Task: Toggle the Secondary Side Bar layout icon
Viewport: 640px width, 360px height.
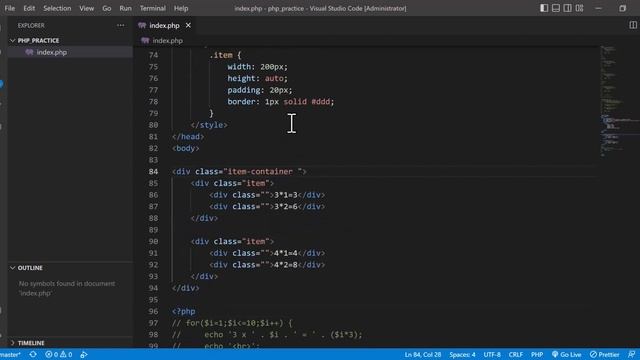Action: (x=567, y=8)
